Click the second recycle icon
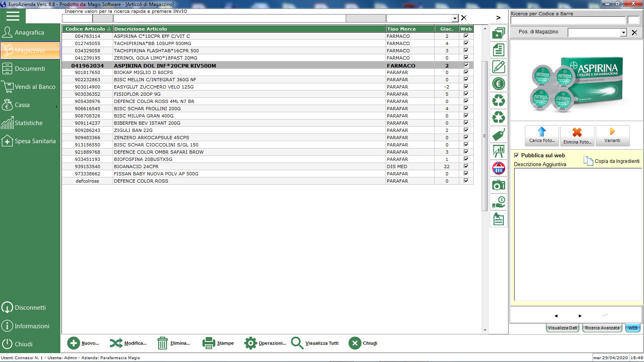This screenshot has width=644, height=362. pos(499,117)
